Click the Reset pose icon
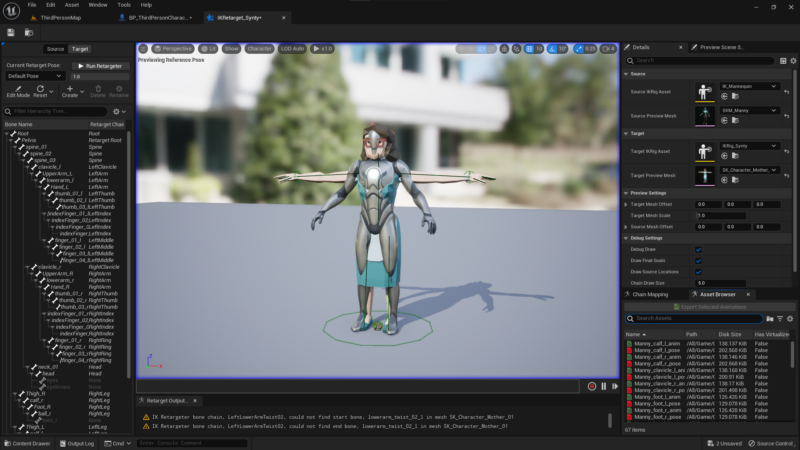This screenshot has width=800, height=450. point(40,88)
